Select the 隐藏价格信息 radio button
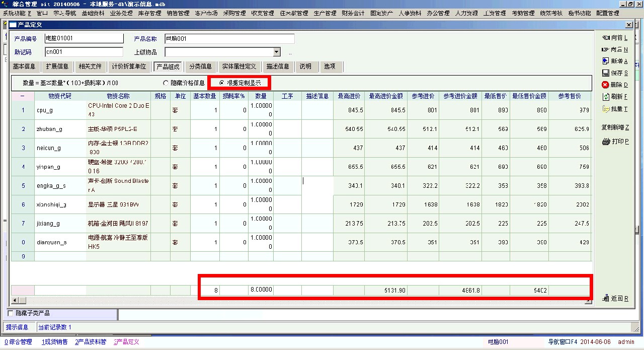 coord(166,83)
